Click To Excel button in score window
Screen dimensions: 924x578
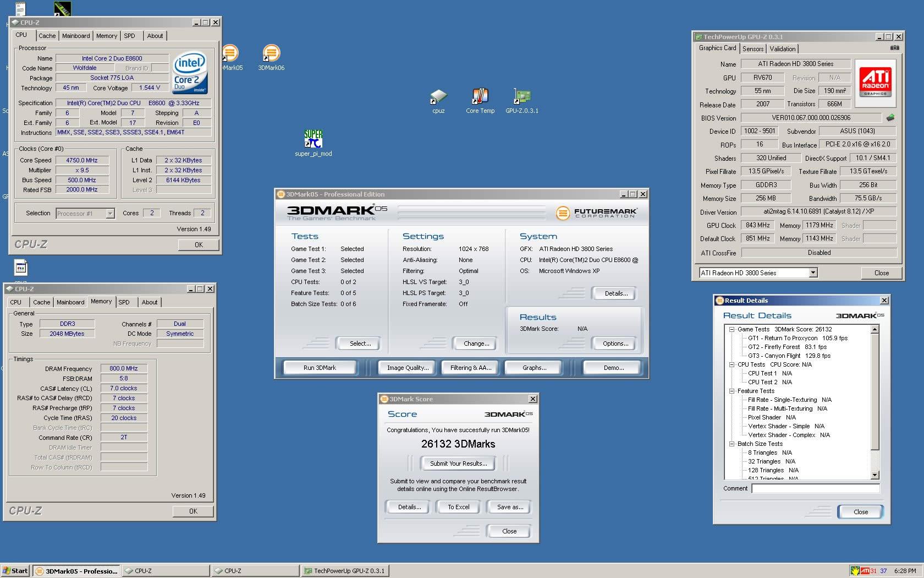[x=458, y=507]
